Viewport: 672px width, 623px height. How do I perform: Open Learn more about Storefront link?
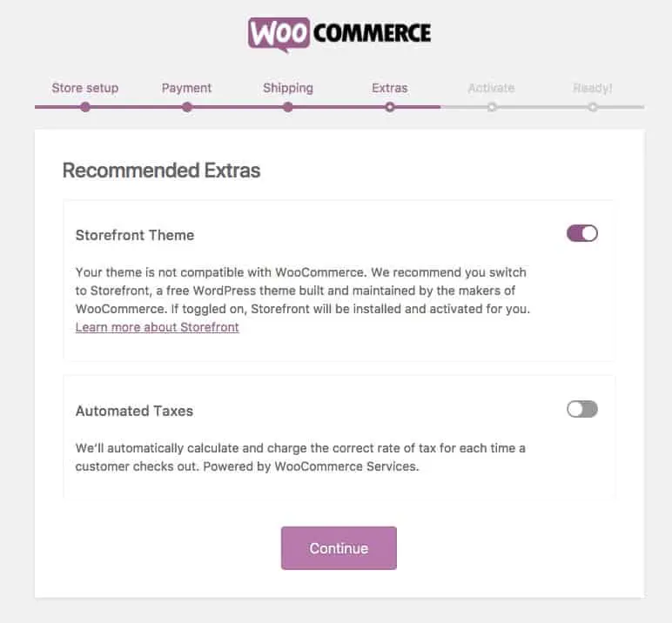click(x=158, y=327)
